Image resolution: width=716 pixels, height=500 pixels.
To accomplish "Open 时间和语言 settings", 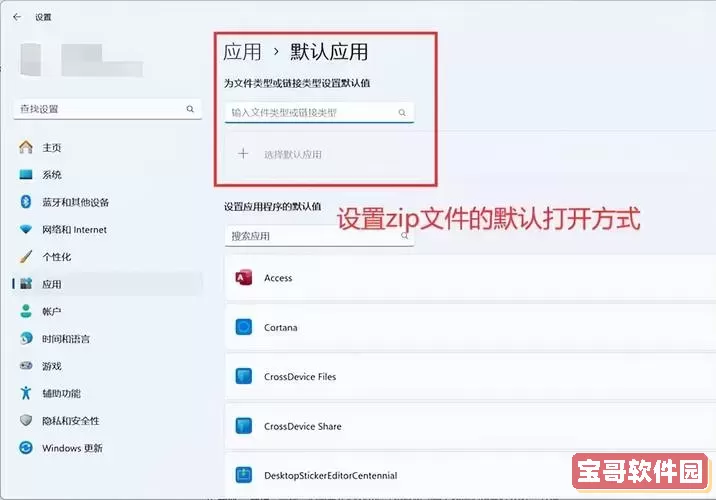I will point(107,339).
